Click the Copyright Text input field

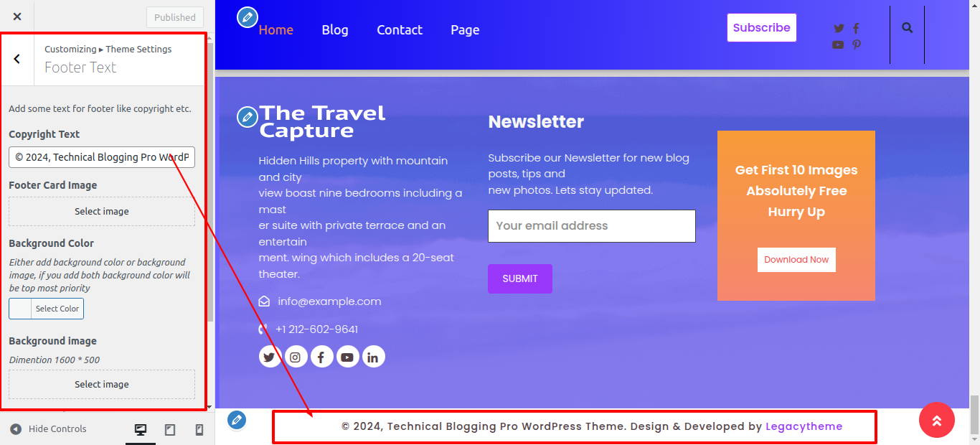102,157
